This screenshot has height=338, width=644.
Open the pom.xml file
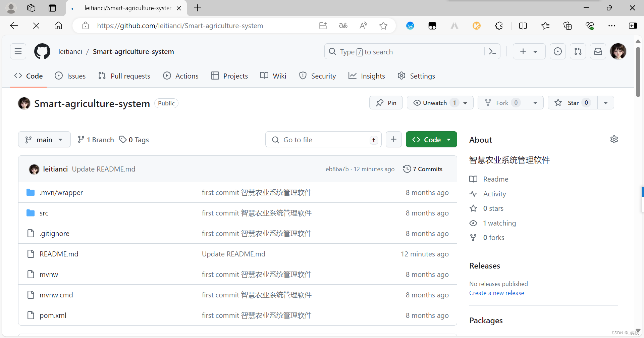pos(53,315)
